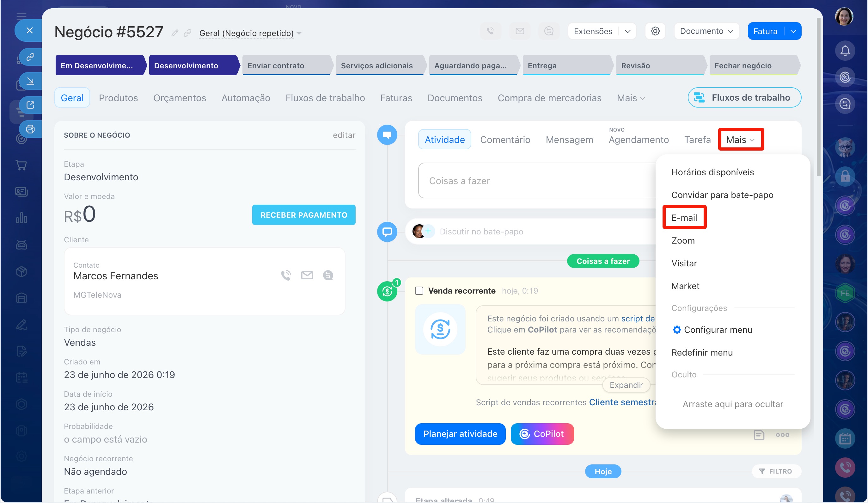This screenshot has height=503, width=868.
Task: Click the recurring sale script icon
Action: [440, 330]
